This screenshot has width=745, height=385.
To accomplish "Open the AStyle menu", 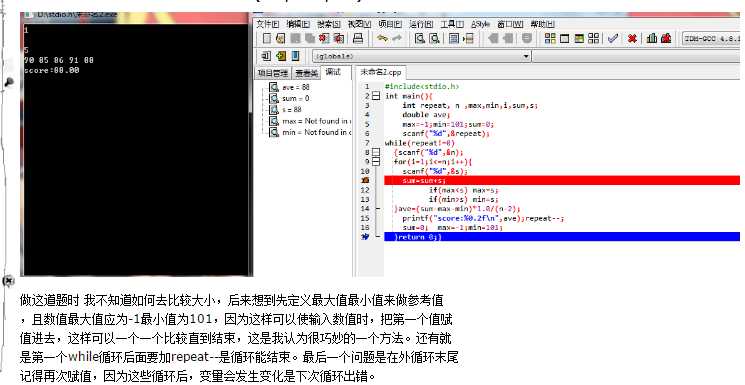I will pyautogui.click(x=480, y=24).
